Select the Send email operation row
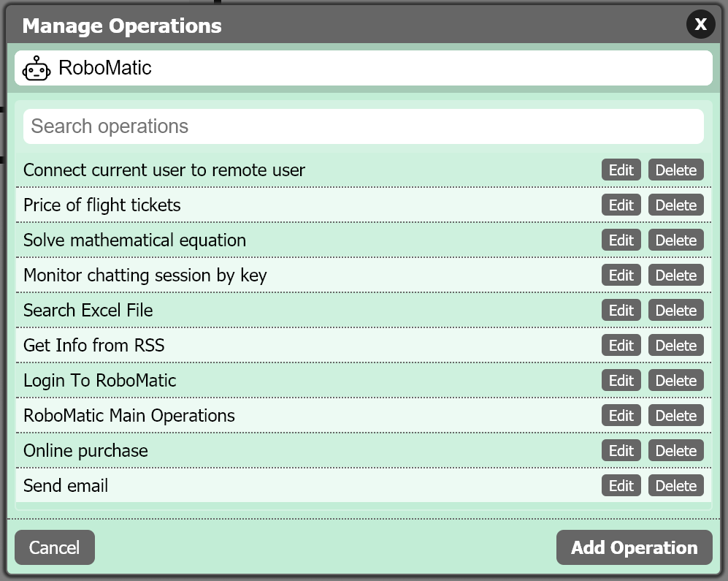 (x=66, y=486)
